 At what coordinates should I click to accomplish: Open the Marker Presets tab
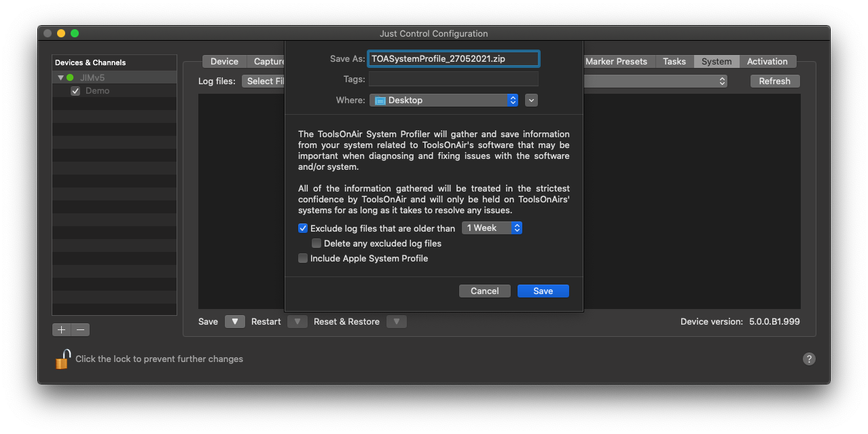click(x=616, y=61)
